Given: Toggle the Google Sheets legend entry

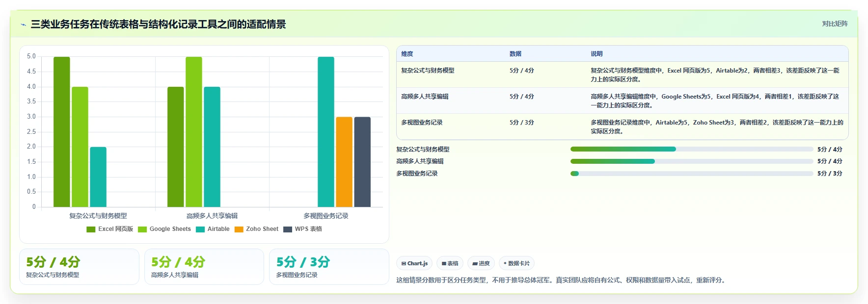Looking at the screenshot, I should pyautogui.click(x=164, y=229).
